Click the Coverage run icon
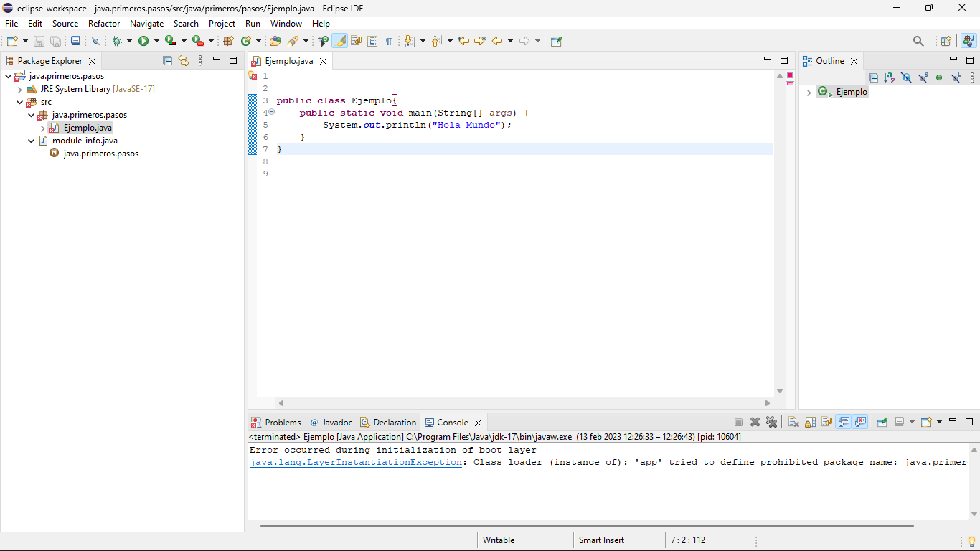 (170, 42)
